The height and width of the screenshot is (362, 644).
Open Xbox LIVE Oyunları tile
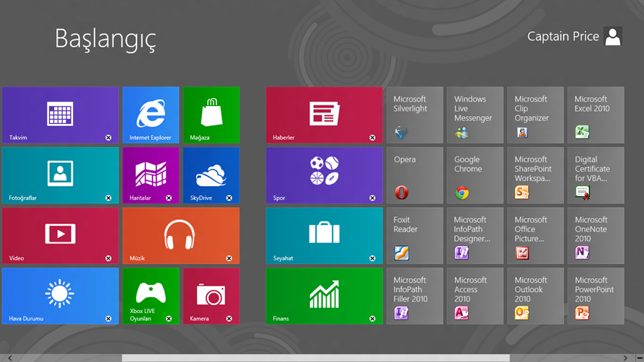pos(151,296)
